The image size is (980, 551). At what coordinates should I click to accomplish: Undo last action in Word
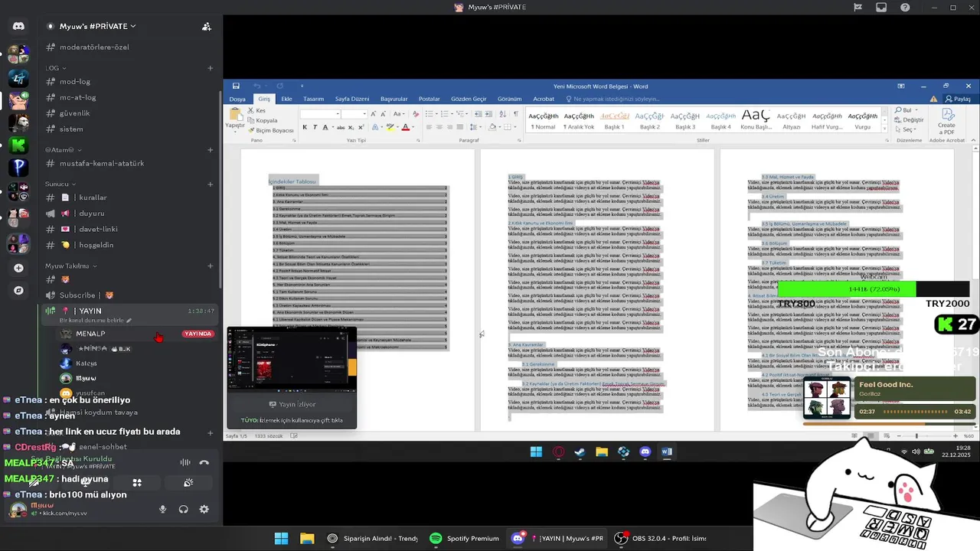coord(256,86)
